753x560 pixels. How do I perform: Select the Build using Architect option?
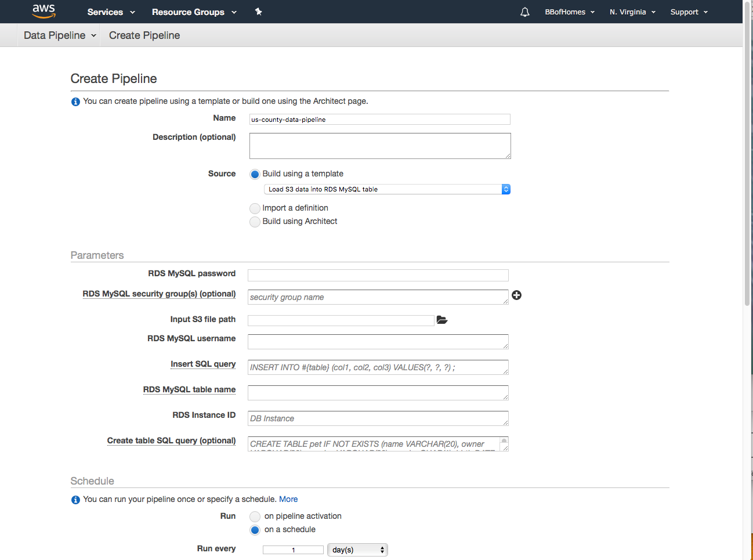point(255,222)
